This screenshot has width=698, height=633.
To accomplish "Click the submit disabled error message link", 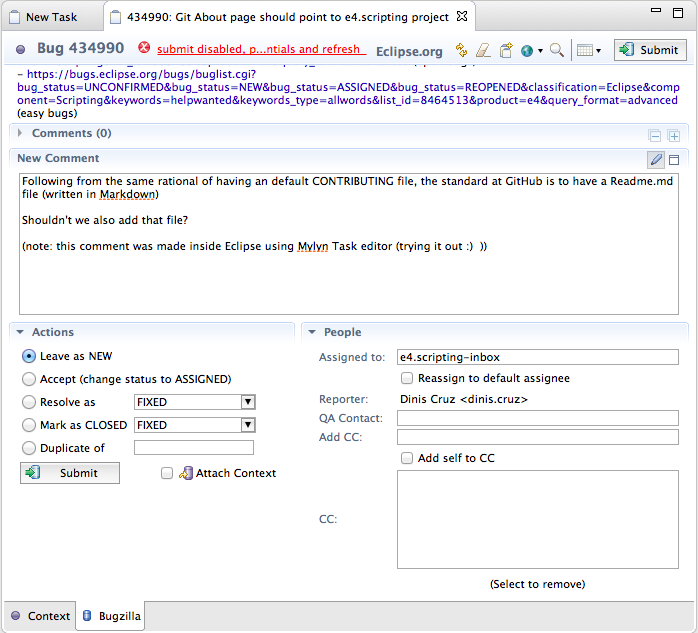I will point(261,49).
